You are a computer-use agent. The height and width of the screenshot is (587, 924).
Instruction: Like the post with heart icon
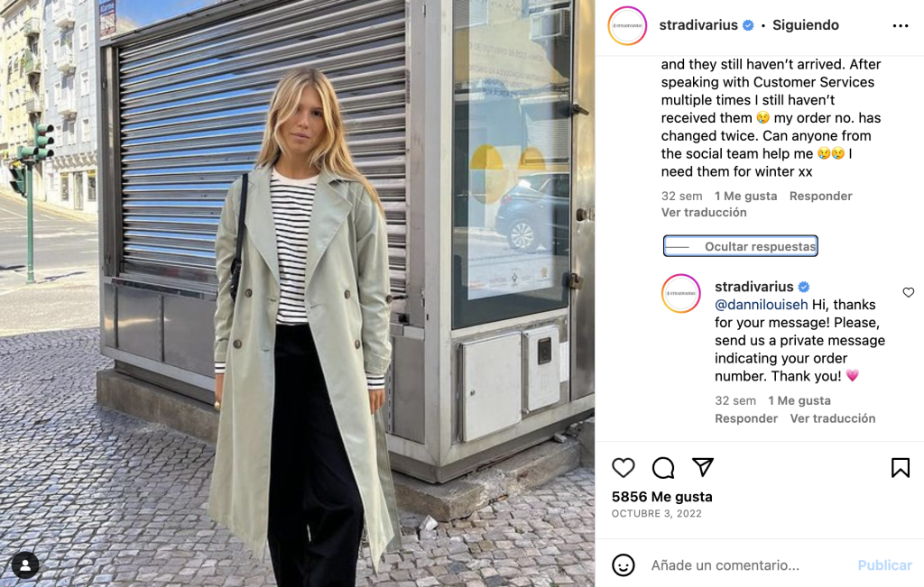point(623,468)
